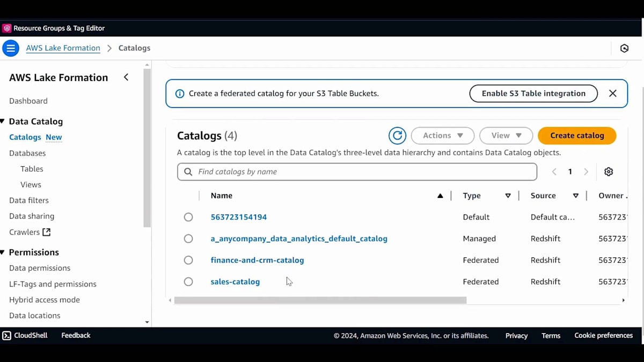Open LF-Tags and permissions in sidebar

(x=53, y=284)
